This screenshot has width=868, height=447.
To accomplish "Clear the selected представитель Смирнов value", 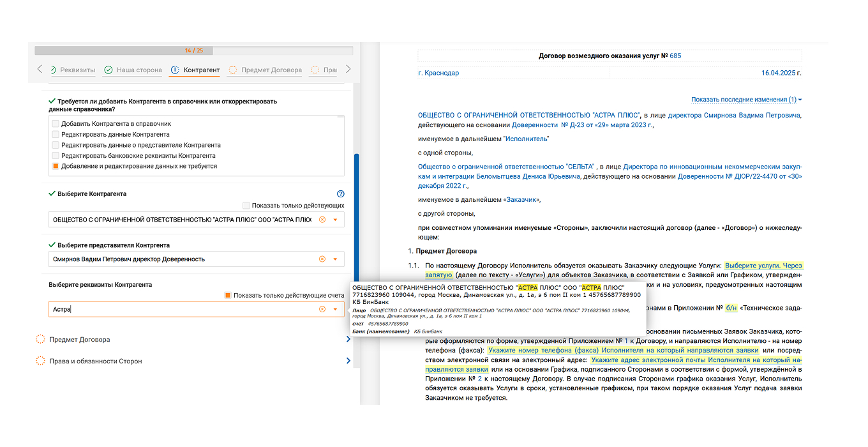I will point(322,259).
